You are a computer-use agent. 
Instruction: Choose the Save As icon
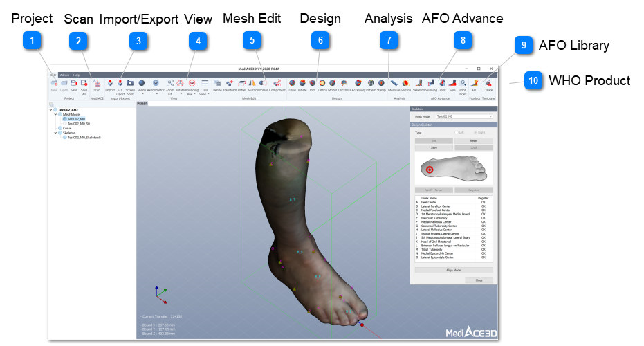[x=84, y=87]
